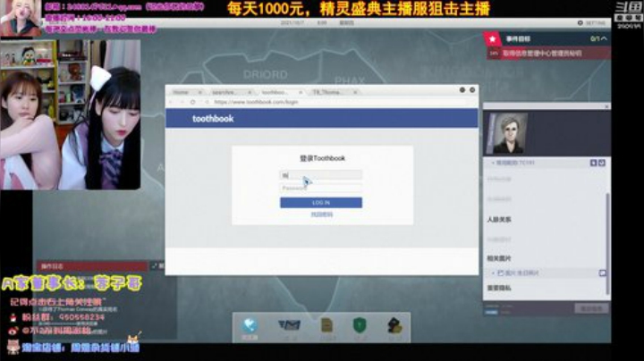Open the yellow document app in dock
This screenshot has width=644, height=361.
[327, 325]
